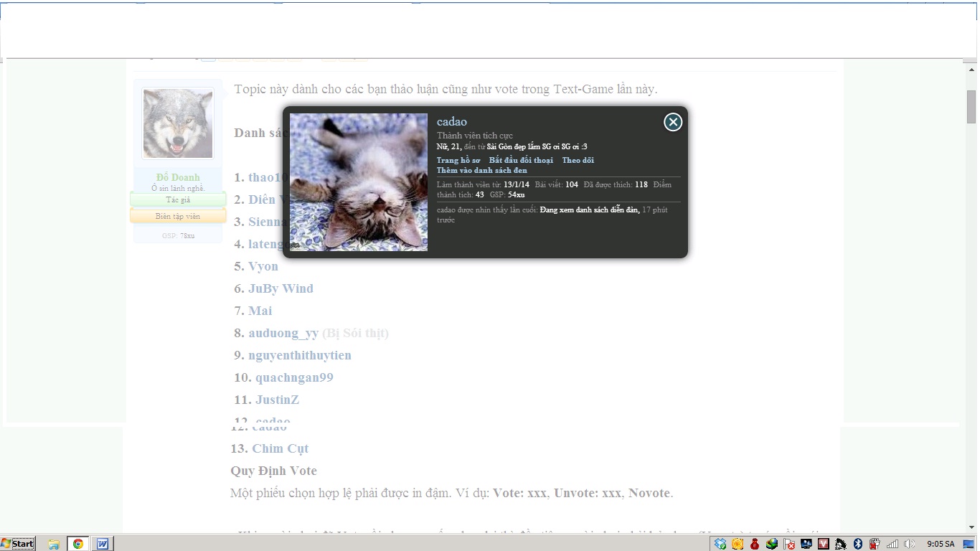Click Thêm vào danh sách đen link
This screenshot has width=980, height=551.
482,170
